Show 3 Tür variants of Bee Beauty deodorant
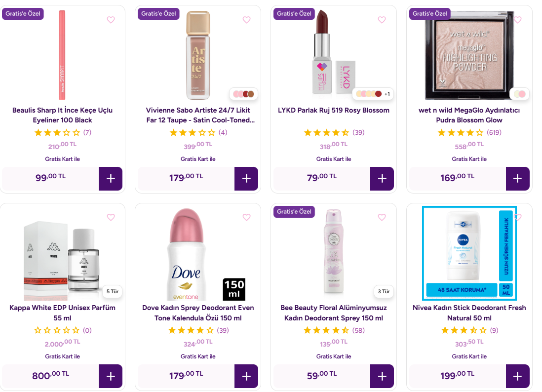Screen dimensions: 542x392 384,291
